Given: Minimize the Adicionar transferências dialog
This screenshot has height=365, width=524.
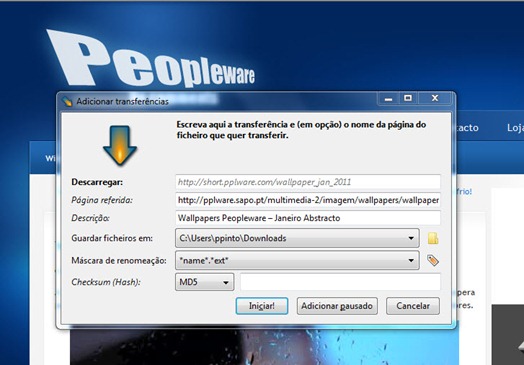Looking at the screenshot, I should 388,99.
